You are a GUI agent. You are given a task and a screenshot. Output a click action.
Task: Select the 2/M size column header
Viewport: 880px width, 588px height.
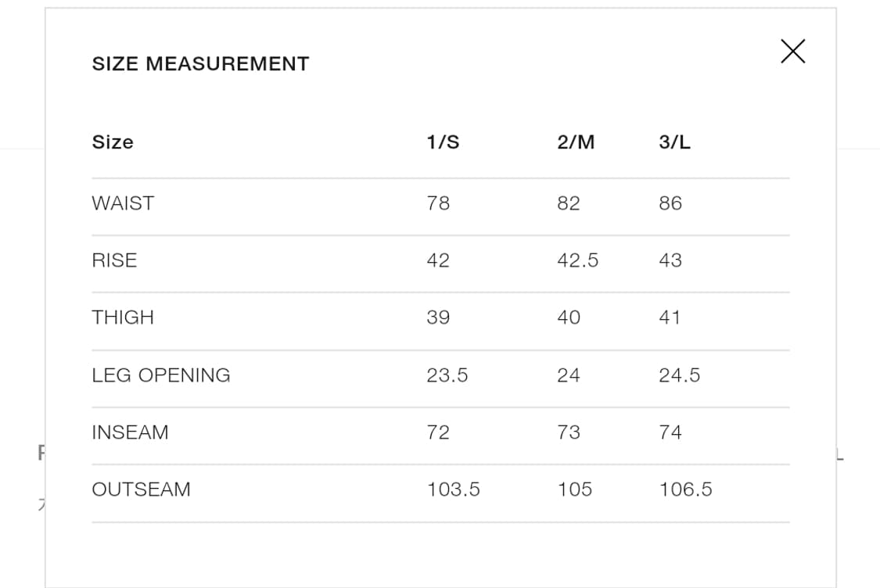(576, 142)
